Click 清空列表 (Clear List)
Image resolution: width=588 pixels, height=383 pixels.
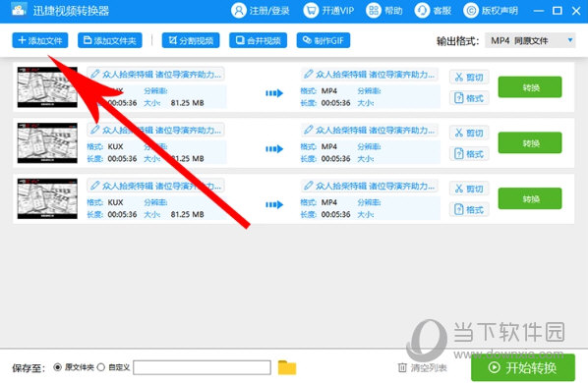click(423, 367)
